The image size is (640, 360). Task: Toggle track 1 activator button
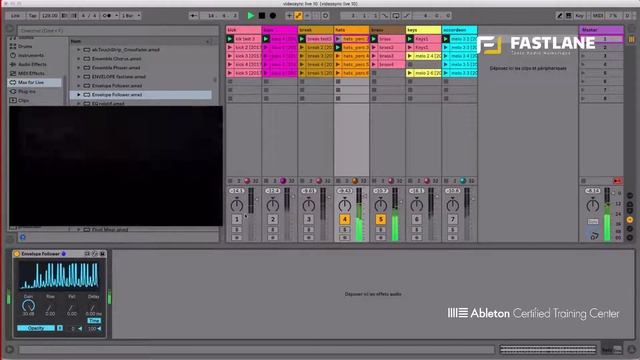tap(237, 219)
